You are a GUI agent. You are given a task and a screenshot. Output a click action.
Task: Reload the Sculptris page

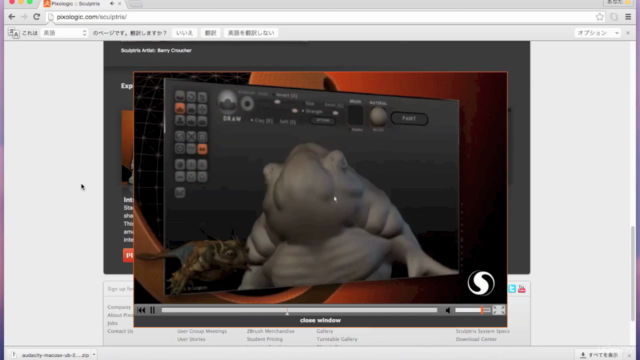point(37,17)
